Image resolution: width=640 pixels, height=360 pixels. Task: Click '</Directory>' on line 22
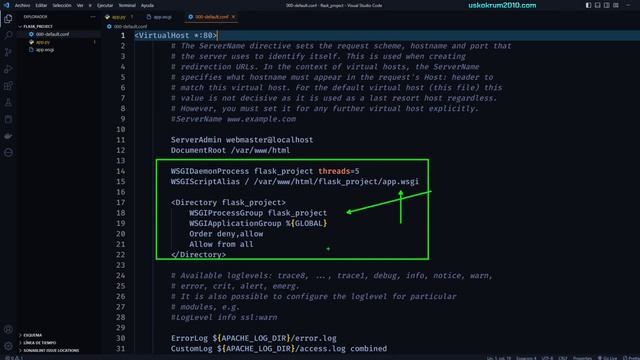[x=198, y=255]
